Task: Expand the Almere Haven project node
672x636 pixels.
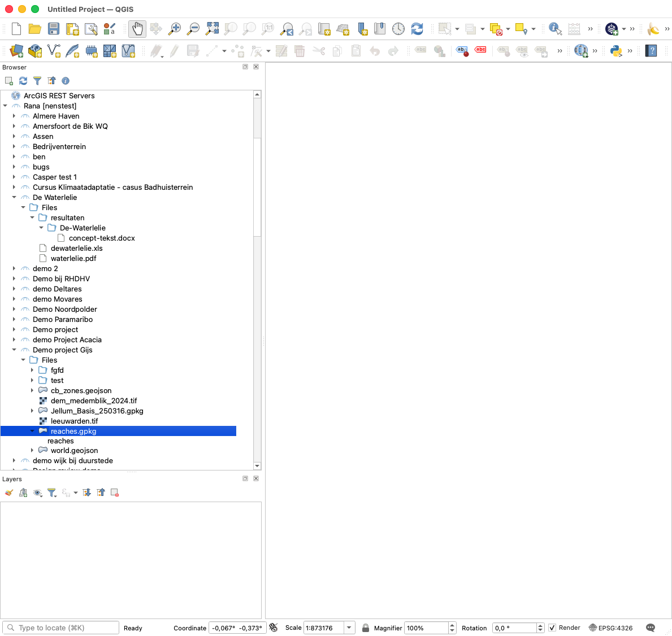Action: [x=14, y=116]
